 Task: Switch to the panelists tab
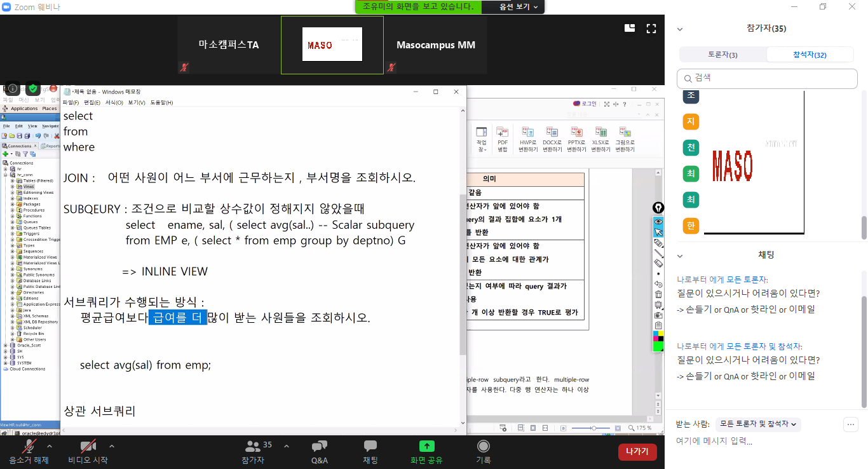[x=722, y=55]
